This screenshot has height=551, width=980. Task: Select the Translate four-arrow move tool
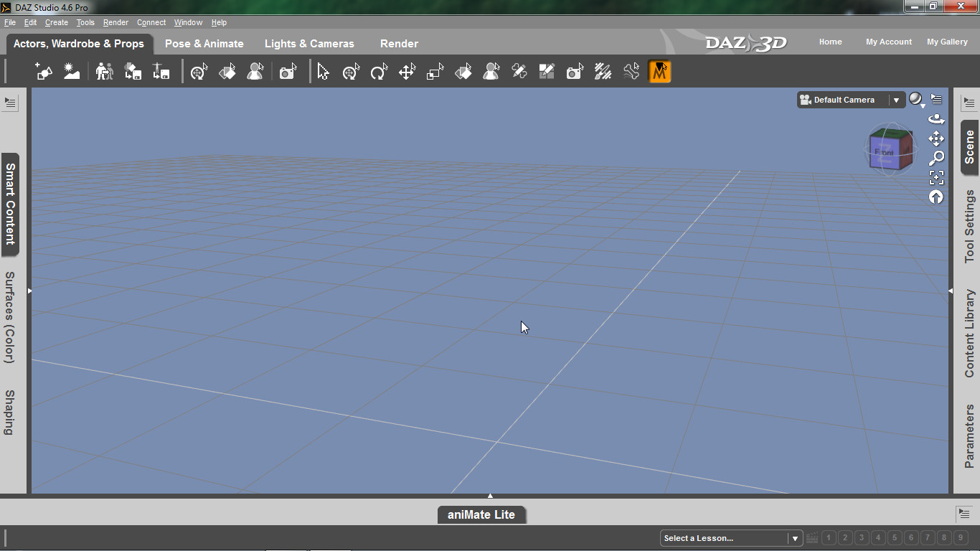tap(407, 72)
